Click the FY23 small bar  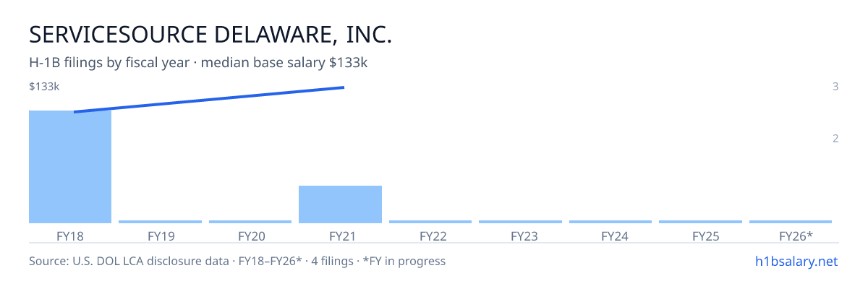[x=520, y=222]
